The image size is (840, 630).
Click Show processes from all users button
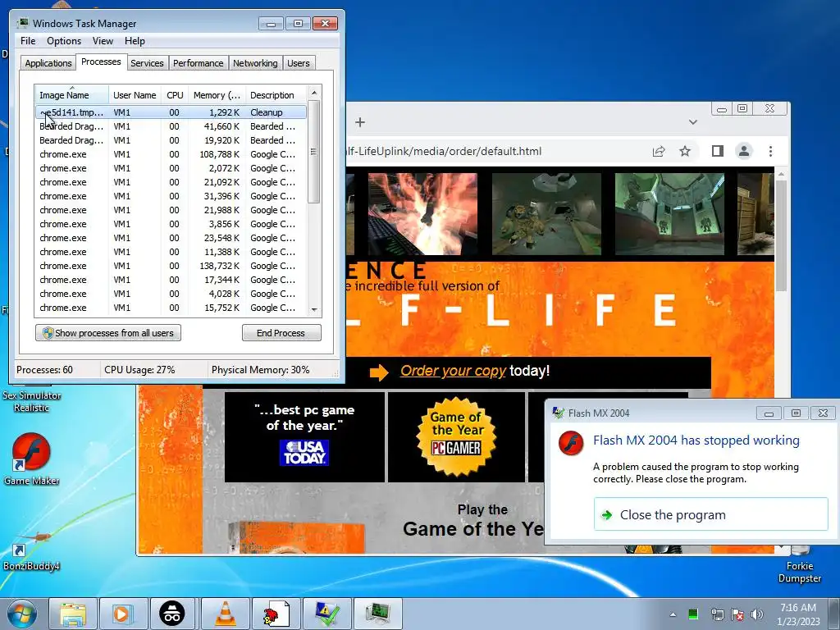(x=108, y=333)
